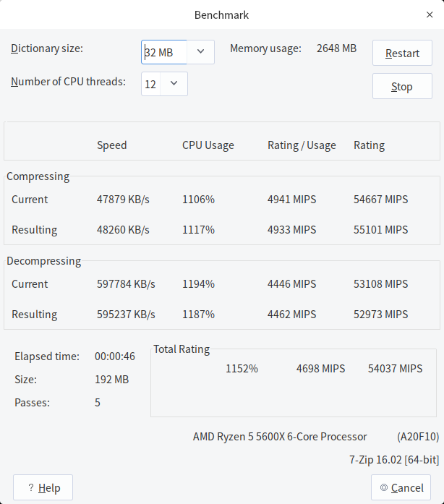444x504 pixels.
Task: Click the Dictionary size field showing 32 MB
Action: (x=164, y=52)
